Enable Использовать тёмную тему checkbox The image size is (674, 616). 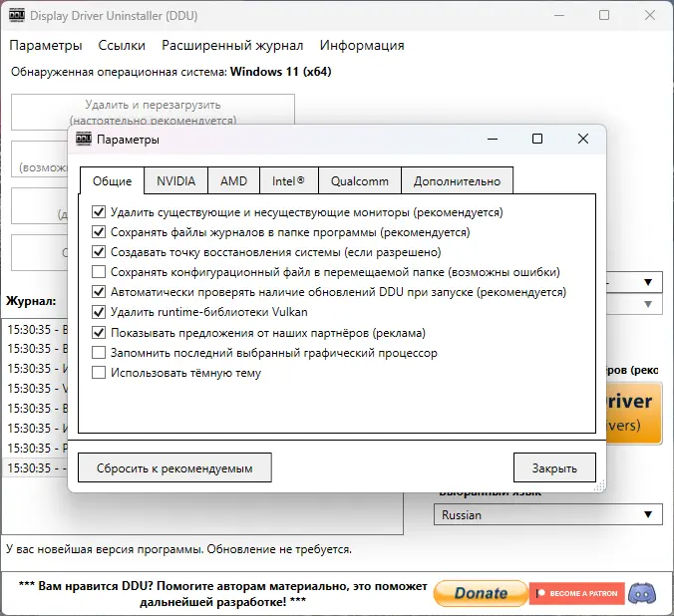[99, 372]
